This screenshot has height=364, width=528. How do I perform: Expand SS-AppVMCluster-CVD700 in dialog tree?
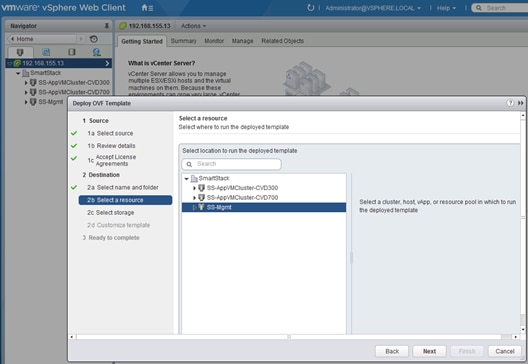click(194, 198)
